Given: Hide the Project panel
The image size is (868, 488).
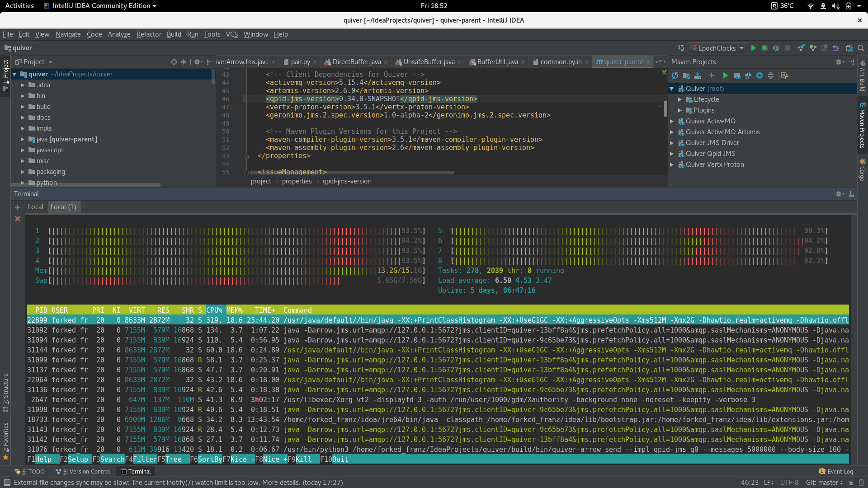Looking at the screenshot, I should 209,62.
